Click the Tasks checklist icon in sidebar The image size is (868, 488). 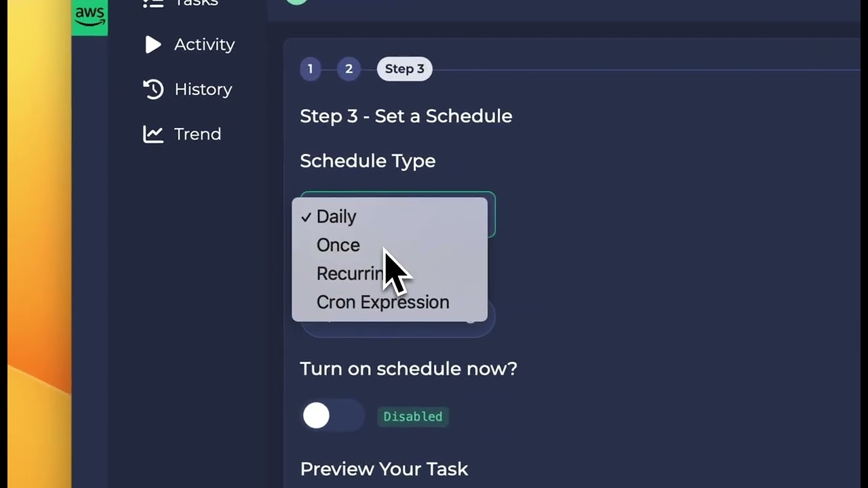point(153,4)
